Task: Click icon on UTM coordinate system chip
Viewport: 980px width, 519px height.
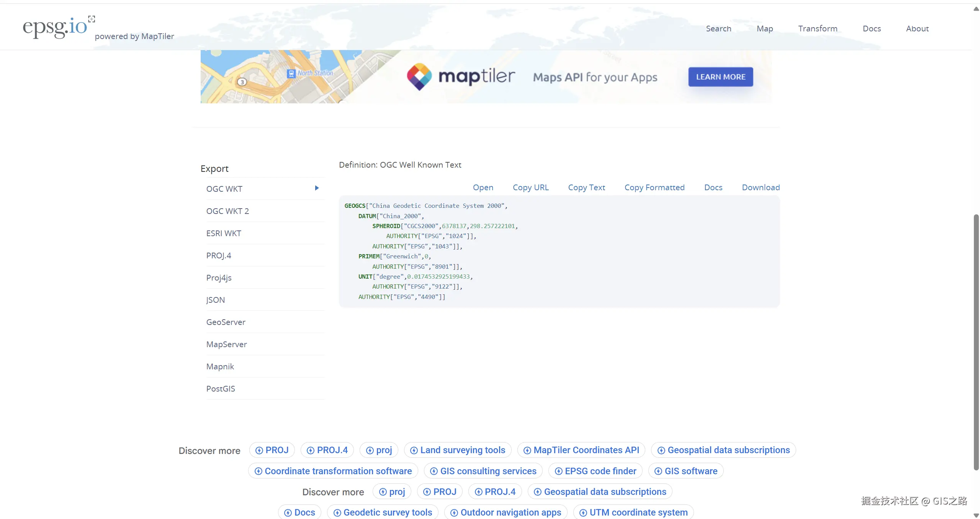Action: [583, 512]
